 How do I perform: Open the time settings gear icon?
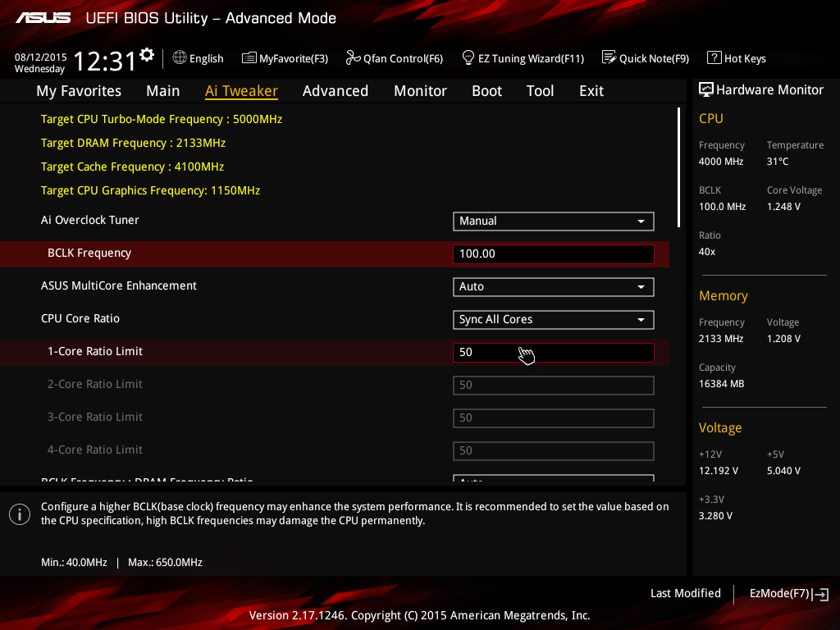(147, 55)
